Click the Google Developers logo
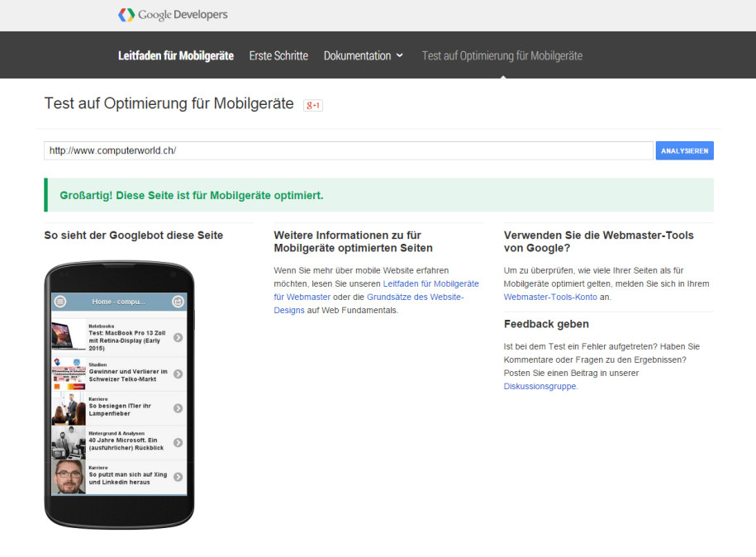The height and width of the screenshot is (557, 756). [x=173, y=15]
